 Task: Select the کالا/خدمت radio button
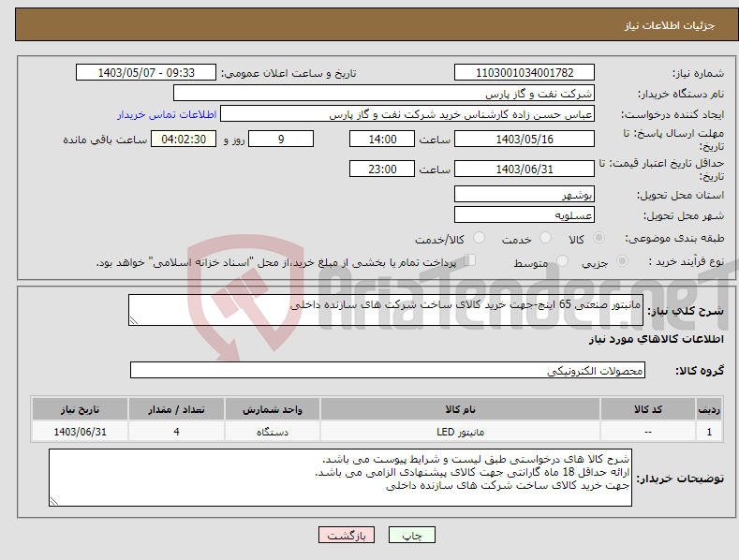click(479, 238)
